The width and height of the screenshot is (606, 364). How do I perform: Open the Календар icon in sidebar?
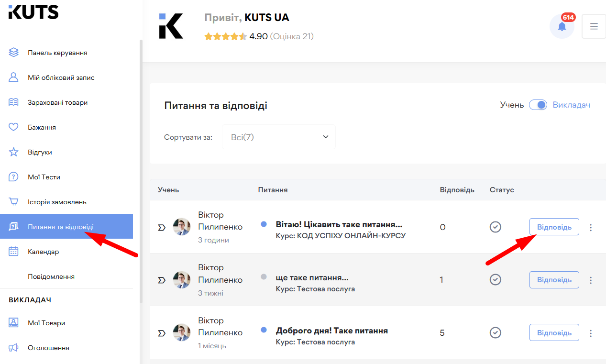13,251
